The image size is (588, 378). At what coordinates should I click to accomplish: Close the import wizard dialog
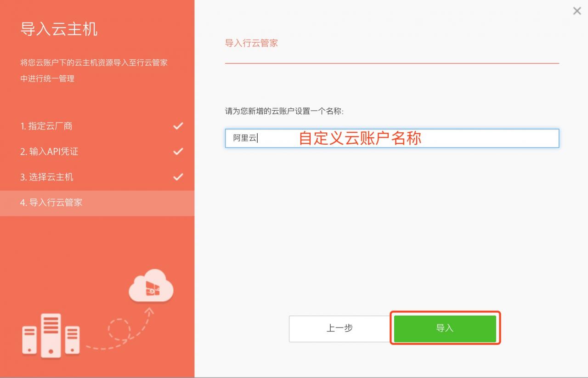click(577, 11)
